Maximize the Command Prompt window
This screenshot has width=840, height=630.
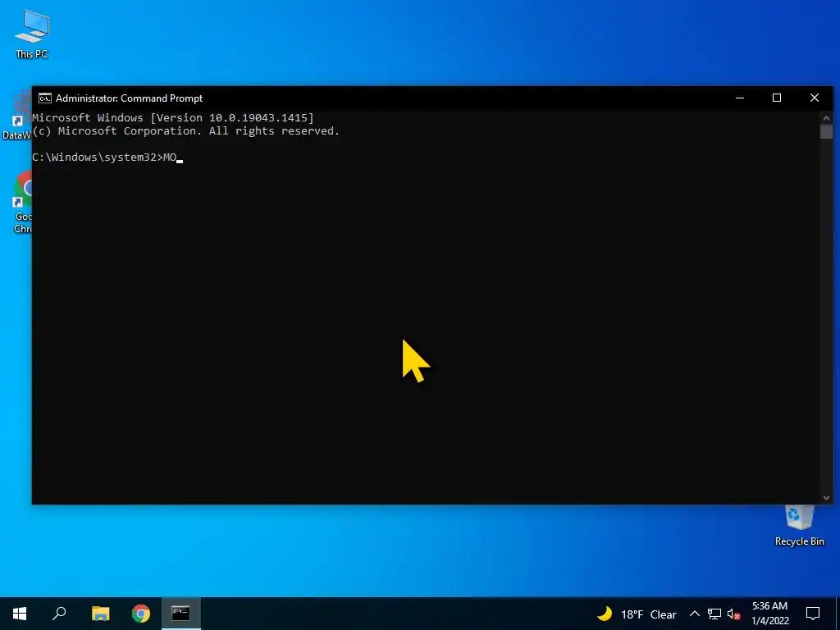[x=777, y=98]
